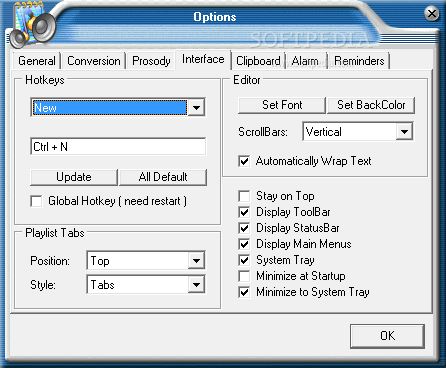The image size is (446, 368).
Task: Enable Minimize at Startup checkbox
Action: 244,276
